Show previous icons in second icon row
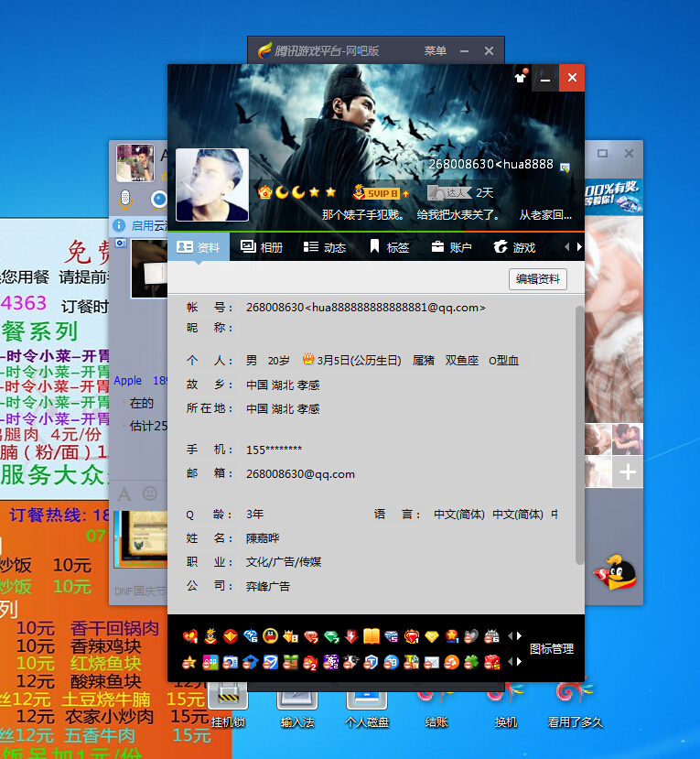The image size is (700, 759). 510,662
